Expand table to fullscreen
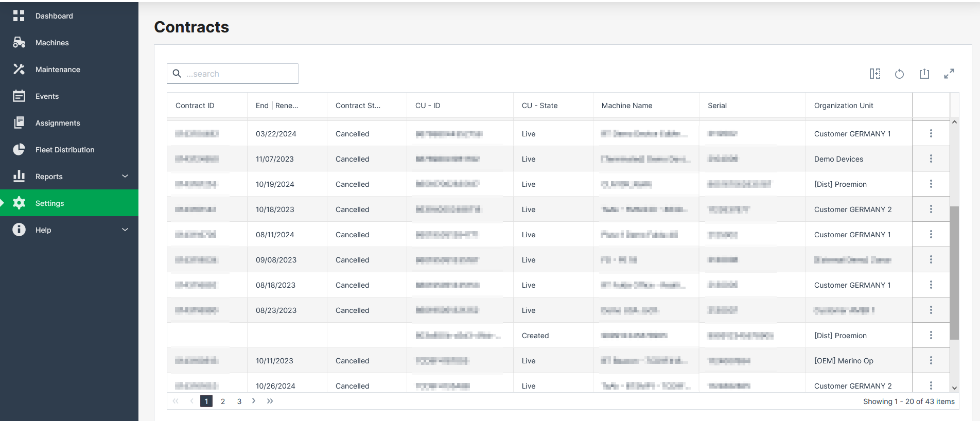 949,74
